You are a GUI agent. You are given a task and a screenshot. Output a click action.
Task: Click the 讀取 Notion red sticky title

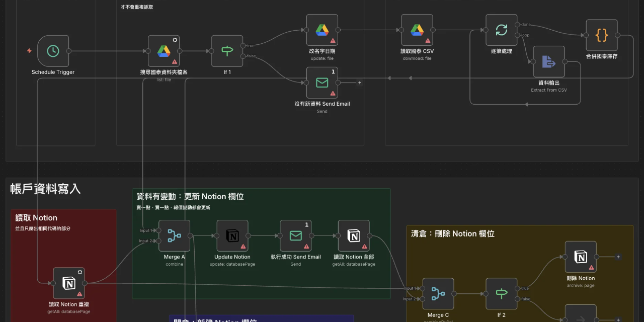(36, 218)
